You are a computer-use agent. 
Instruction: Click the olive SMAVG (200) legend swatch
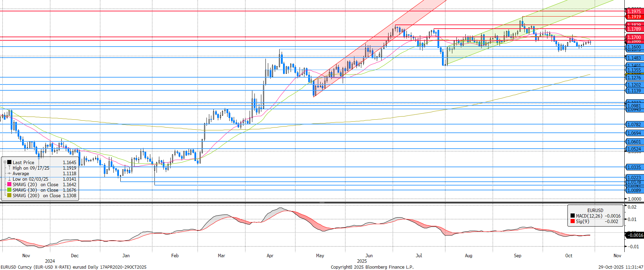(9, 196)
